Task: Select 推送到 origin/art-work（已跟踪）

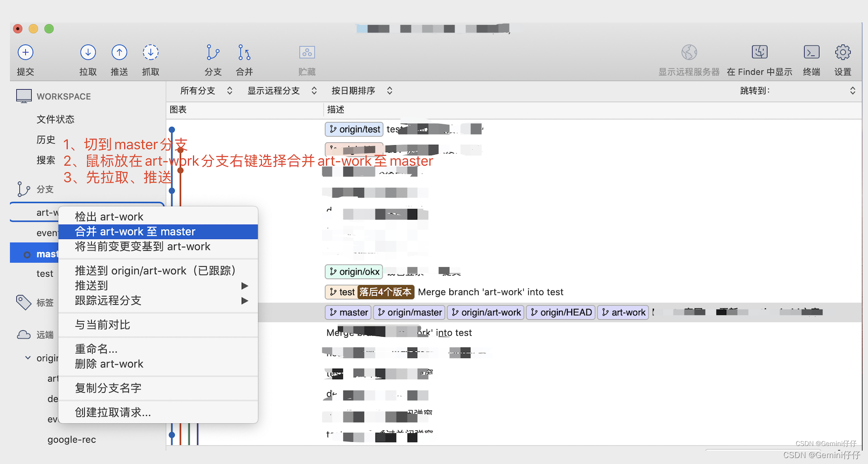Action: click(158, 271)
